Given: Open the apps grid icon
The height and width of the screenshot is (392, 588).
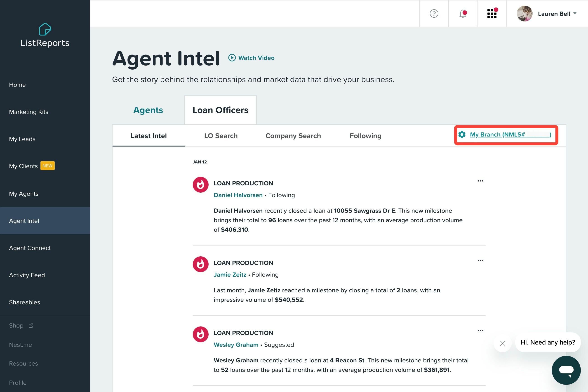Looking at the screenshot, I should point(492,14).
